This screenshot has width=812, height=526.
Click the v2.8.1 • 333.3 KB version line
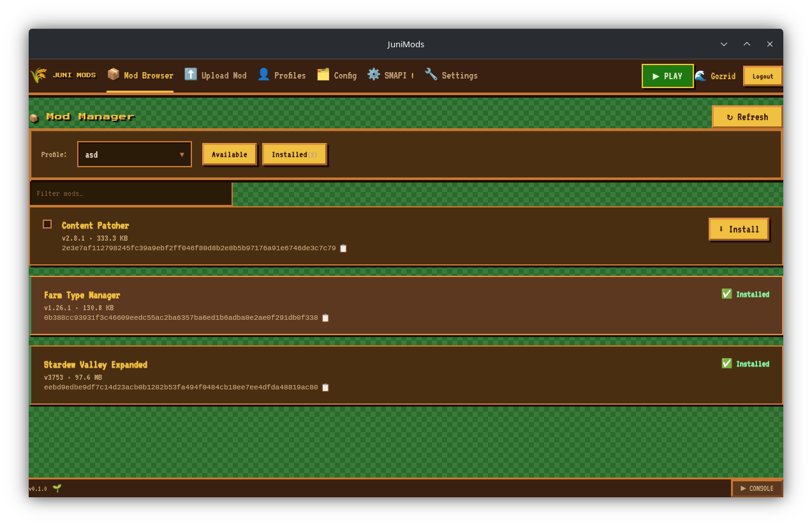coord(94,239)
